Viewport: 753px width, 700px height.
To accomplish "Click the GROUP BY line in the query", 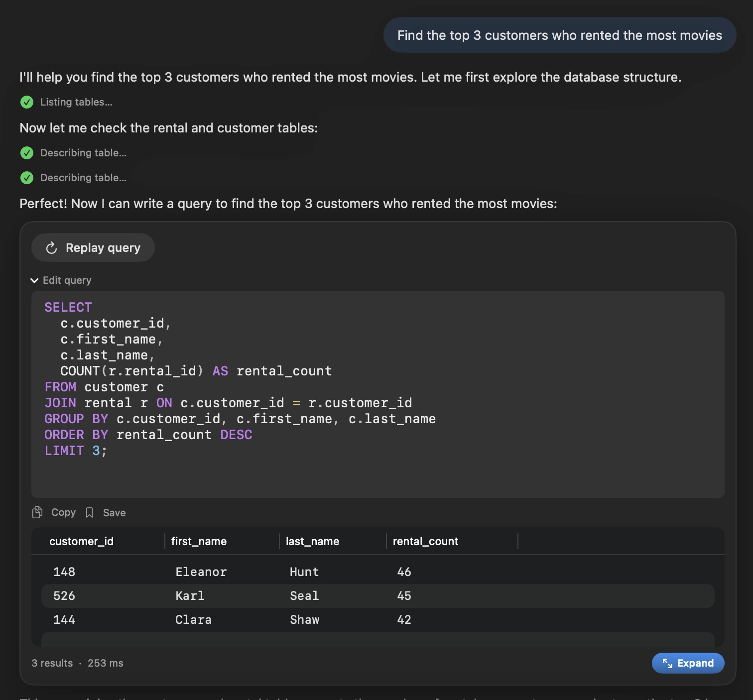I will pos(240,419).
